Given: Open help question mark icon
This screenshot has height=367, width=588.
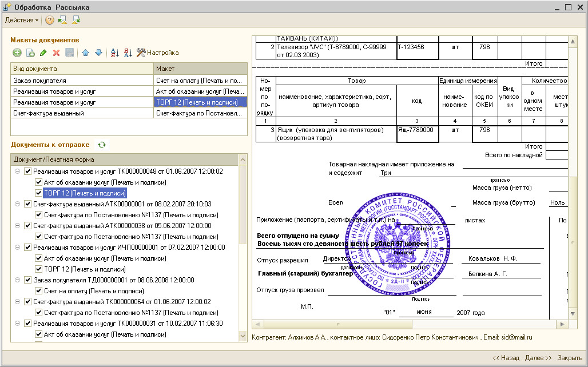Looking at the screenshot, I should [x=50, y=20].
